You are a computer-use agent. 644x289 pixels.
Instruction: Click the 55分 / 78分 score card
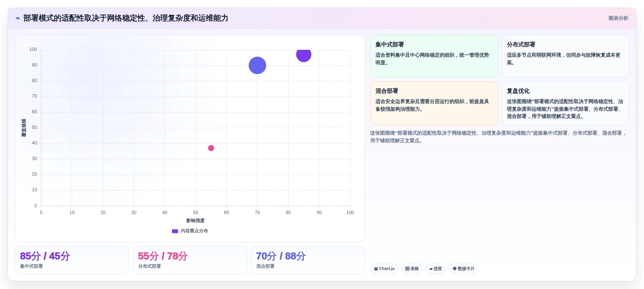point(190,260)
